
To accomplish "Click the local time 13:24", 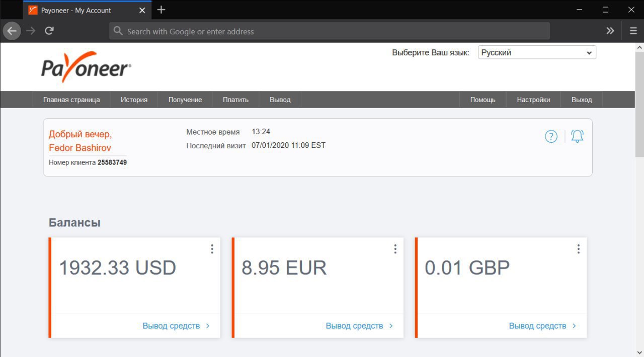I will coord(261,132).
